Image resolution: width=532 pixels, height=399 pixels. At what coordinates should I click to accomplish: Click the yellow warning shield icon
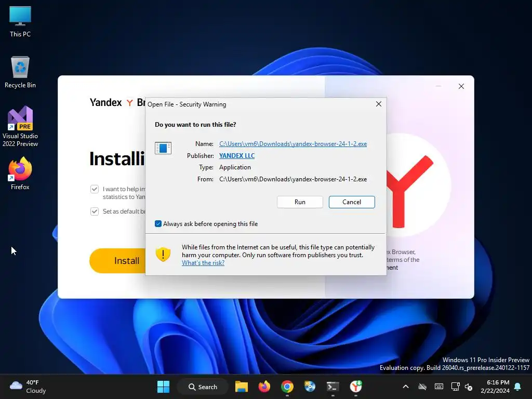click(x=163, y=254)
